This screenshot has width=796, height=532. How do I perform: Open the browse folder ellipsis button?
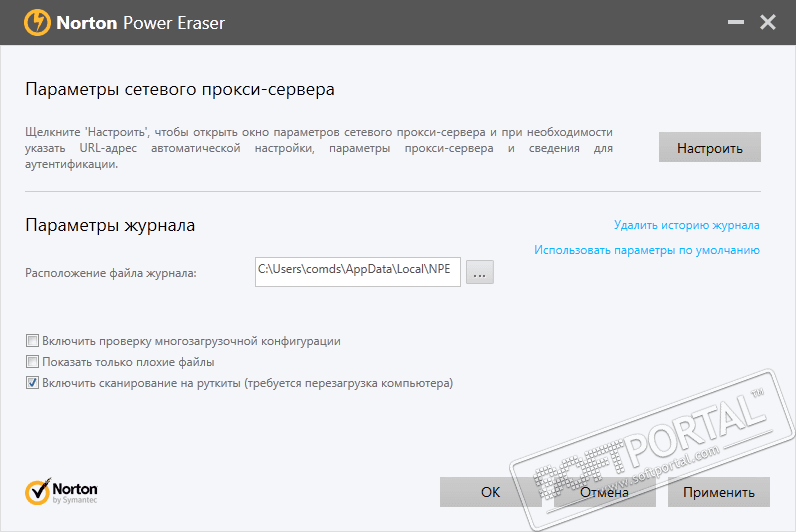tap(480, 272)
